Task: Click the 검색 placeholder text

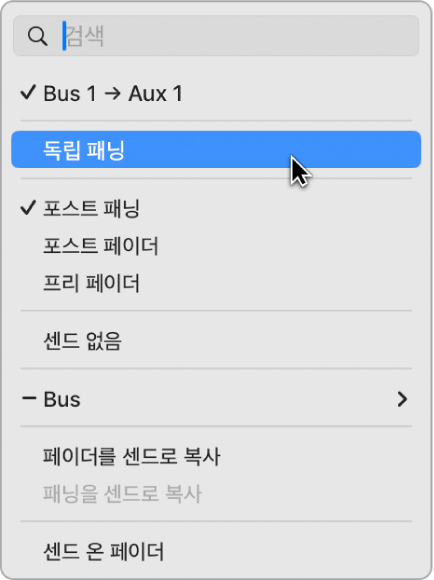Action: [85, 36]
